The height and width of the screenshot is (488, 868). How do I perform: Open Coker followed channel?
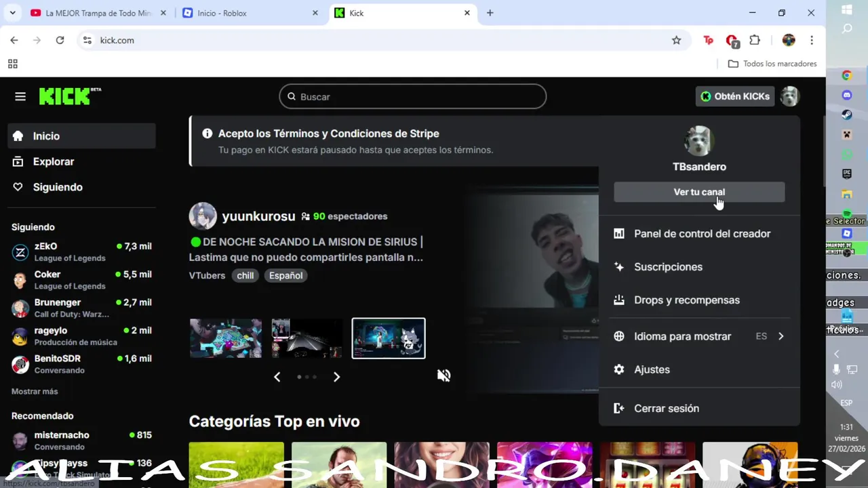(81, 280)
